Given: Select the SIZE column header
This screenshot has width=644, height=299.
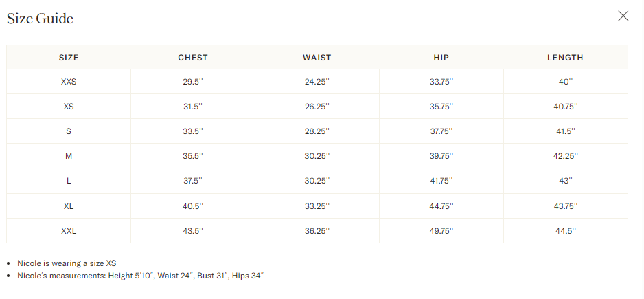Looking at the screenshot, I should tap(69, 58).
